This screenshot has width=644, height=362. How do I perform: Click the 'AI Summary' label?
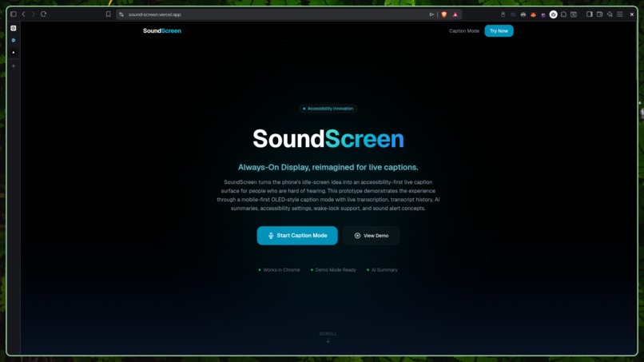point(384,270)
